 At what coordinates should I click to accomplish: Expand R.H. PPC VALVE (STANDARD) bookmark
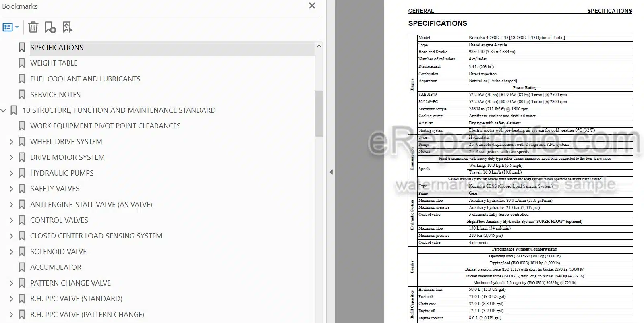coord(11,299)
